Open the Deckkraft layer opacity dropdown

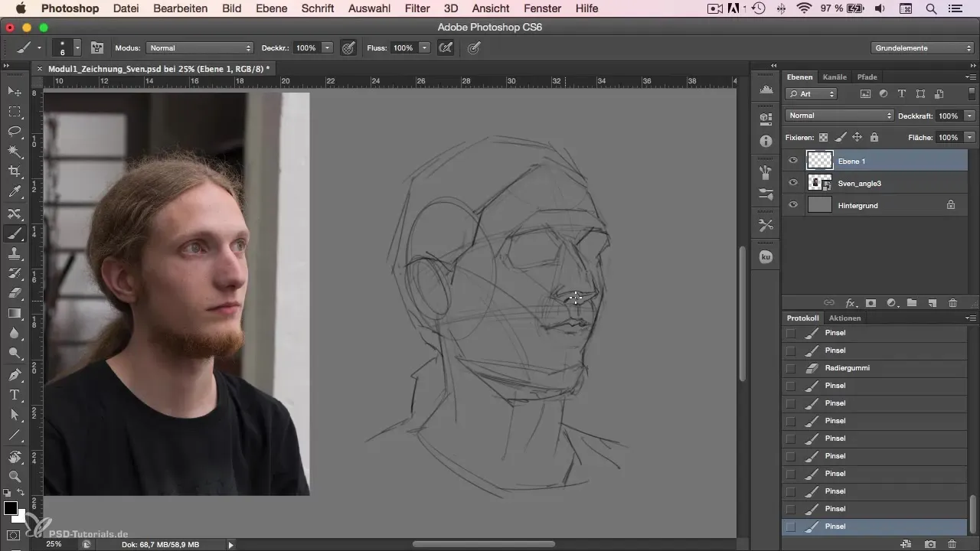click(970, 116)
